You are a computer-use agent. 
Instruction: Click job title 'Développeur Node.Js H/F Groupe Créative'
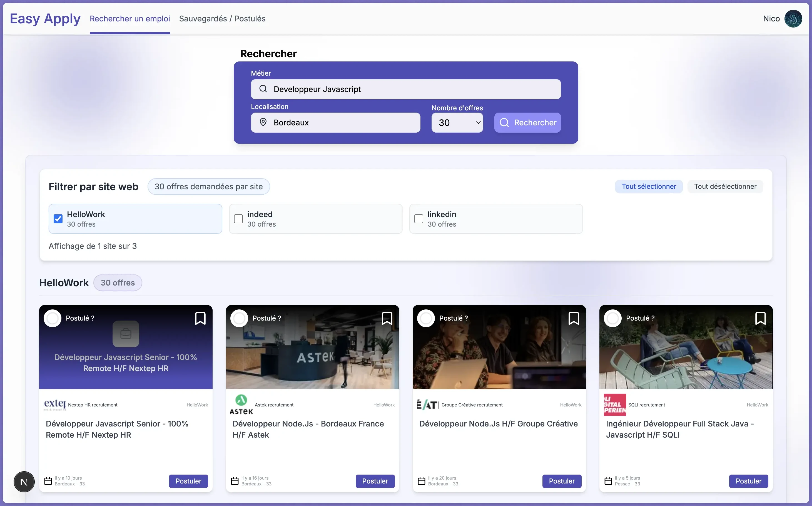[499, 424]
